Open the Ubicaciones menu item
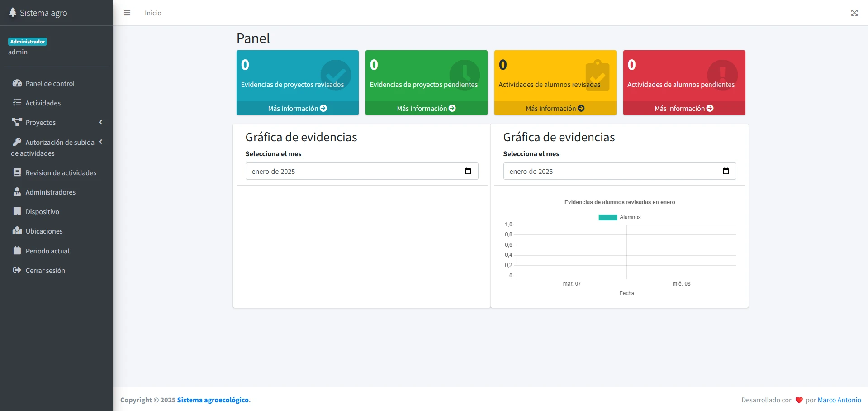Screen dimensions: 868x411 (57, 231)
